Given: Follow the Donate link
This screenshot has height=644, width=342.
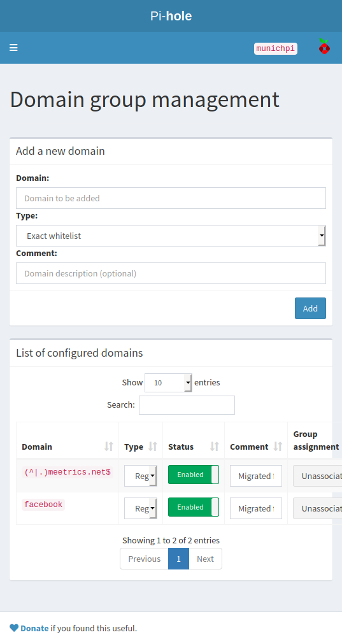Looking at the screenshot, I should (x=34, y=628).
